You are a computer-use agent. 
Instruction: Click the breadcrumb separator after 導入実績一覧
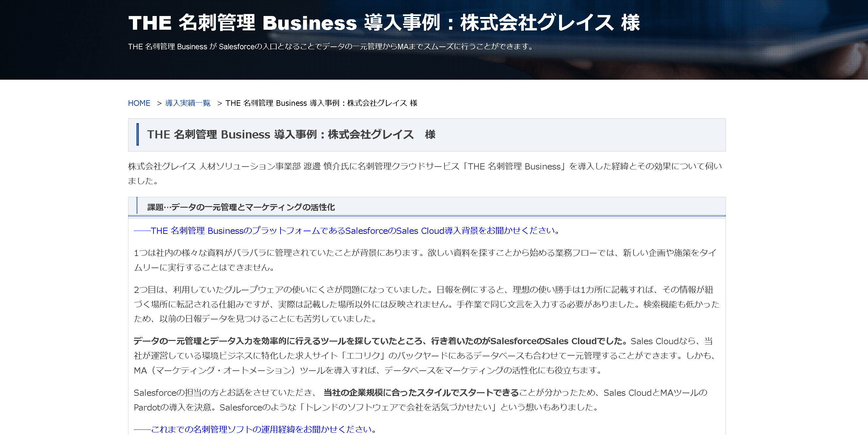[220, 104]
